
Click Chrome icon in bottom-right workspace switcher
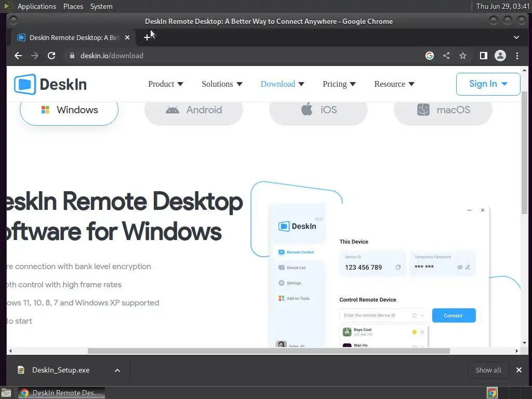click(x=492, y=393)
